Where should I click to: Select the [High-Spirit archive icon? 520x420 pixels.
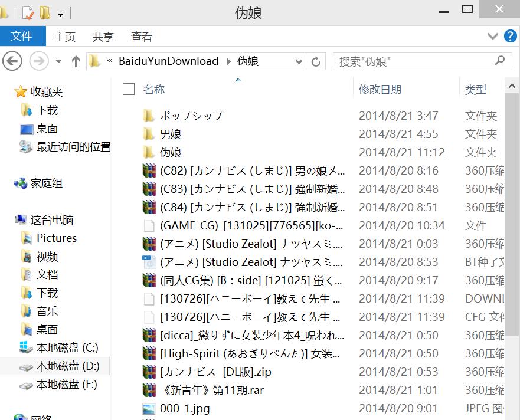click(x=149, y=354)
